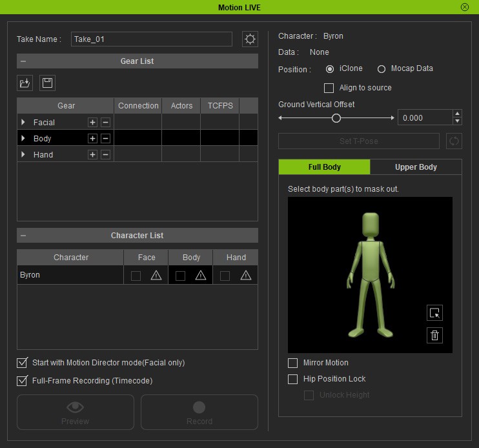The width and height of the screenshot is (479, 448).
Task: Click the reset icon beside Set T-Pose
Action: pyautogui.click(x=454, y=141)
